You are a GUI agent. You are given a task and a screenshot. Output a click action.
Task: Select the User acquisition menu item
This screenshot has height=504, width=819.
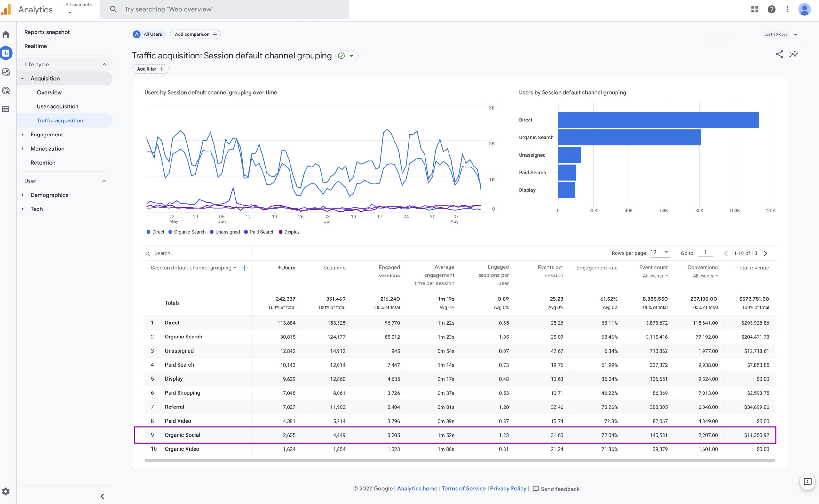[57, 106]
